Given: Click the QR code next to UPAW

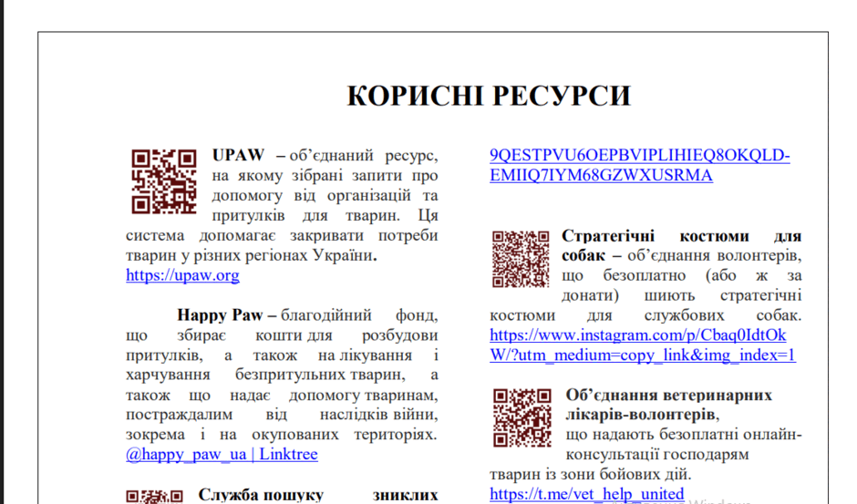Looking at the screenshot, I should [164, 181].
